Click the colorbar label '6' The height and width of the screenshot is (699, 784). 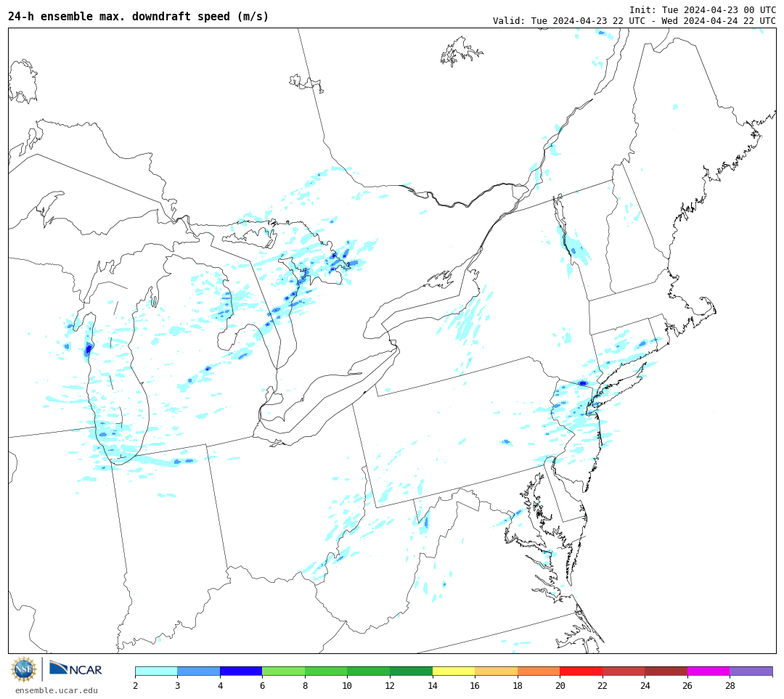[x=263, y=685]
